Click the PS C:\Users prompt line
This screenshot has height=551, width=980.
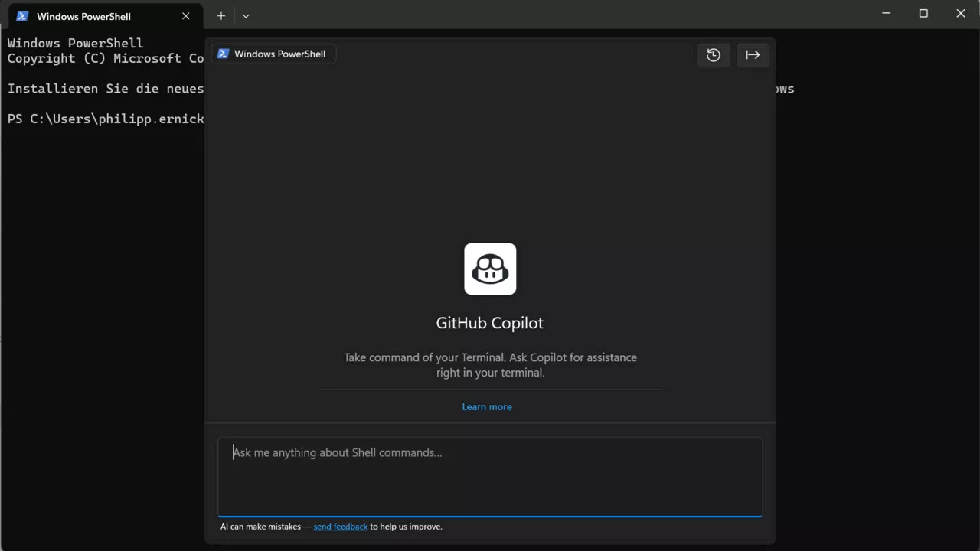[106, 119]
